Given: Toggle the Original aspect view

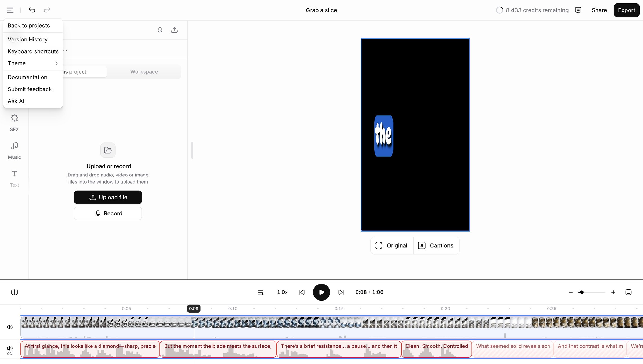Looking at the screenshot, I should 392,245.
